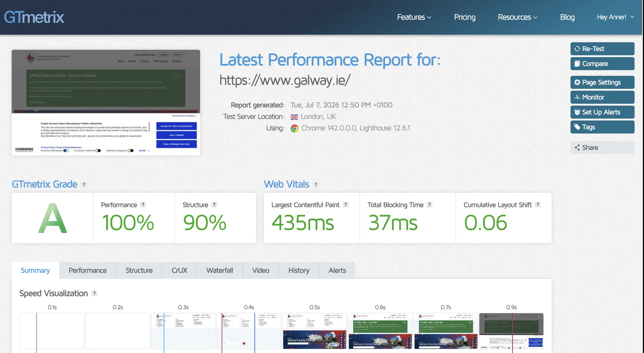Click the 0.3s filmstrip frame
The width and height of the screenshot is (644, 353).
tap(183, 331)
